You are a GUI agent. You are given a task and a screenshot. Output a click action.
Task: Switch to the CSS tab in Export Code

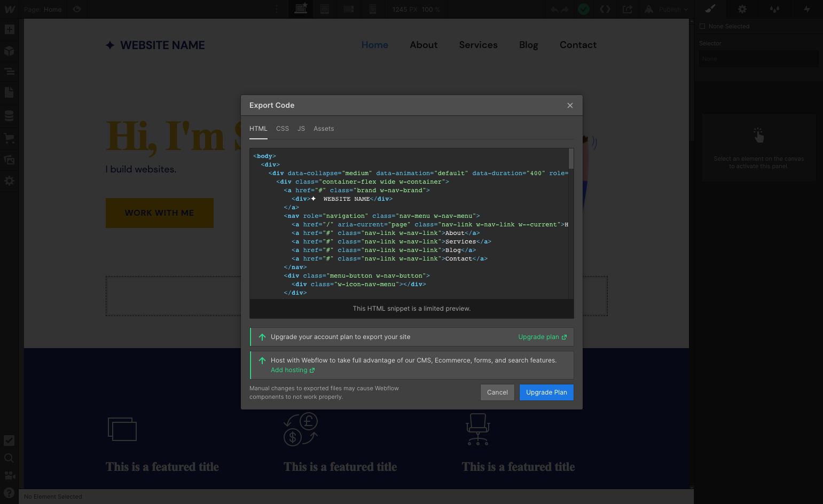point(283,129)
